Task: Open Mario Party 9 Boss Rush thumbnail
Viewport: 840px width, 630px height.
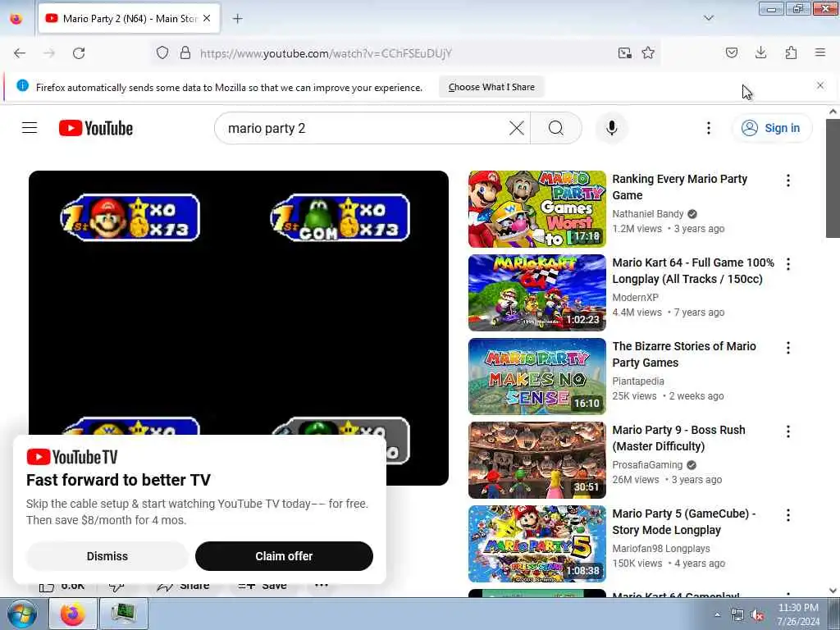Action: (x=536, y=459)
